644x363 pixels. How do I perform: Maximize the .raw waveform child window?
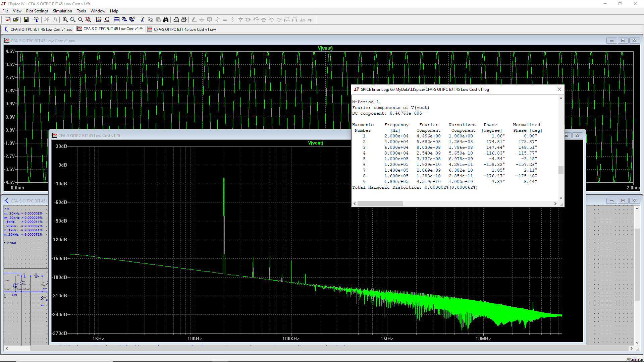click(623, 41)
